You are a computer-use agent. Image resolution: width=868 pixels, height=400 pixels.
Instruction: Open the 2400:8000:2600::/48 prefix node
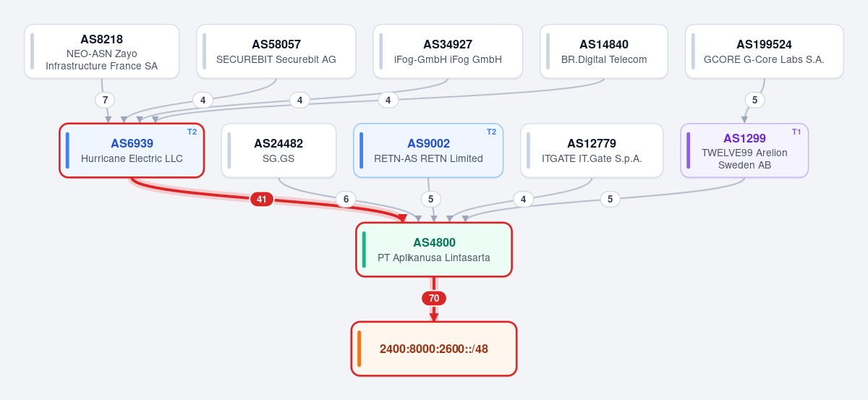434,349
